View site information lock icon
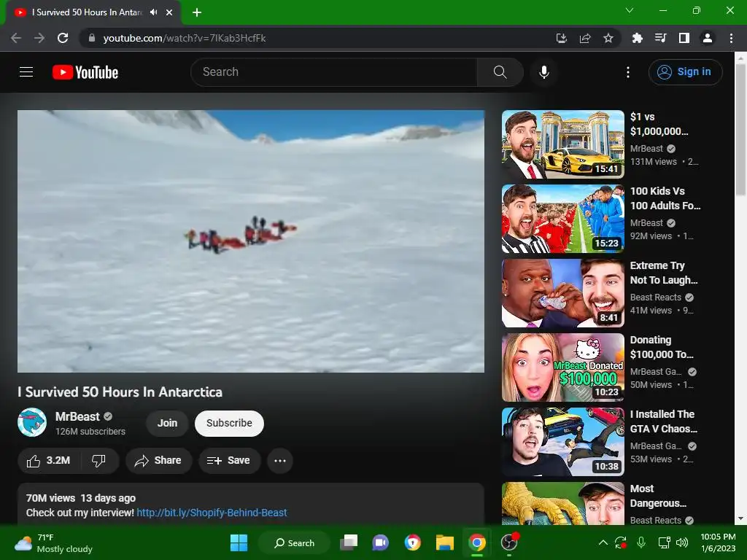Screen dimensions: 747x560 [x=92, y=38]
